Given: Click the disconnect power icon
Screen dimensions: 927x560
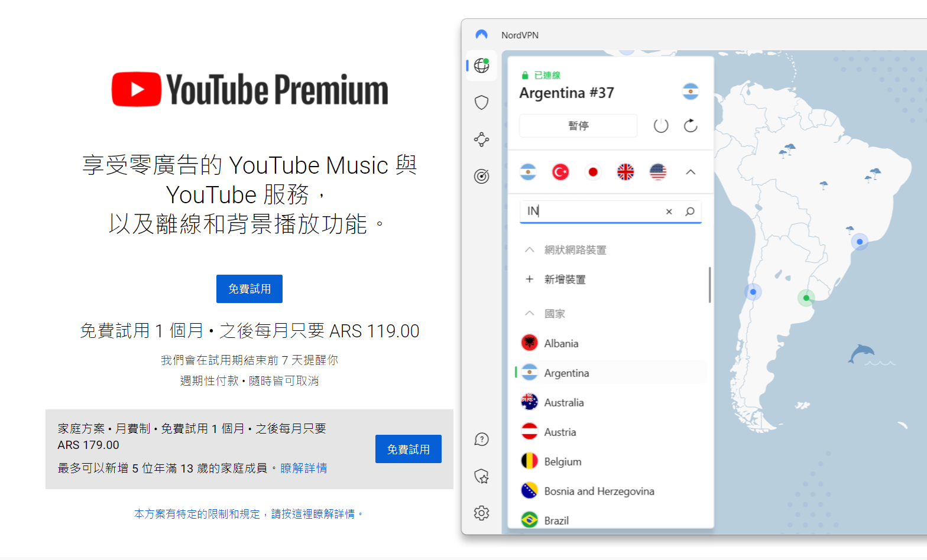Looking at the screenshot, I should [x=660, y=126].
